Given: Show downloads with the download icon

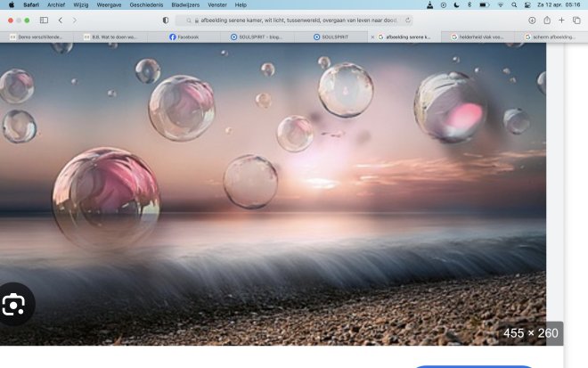Looking at the screenshot, I should pos(532,20).
